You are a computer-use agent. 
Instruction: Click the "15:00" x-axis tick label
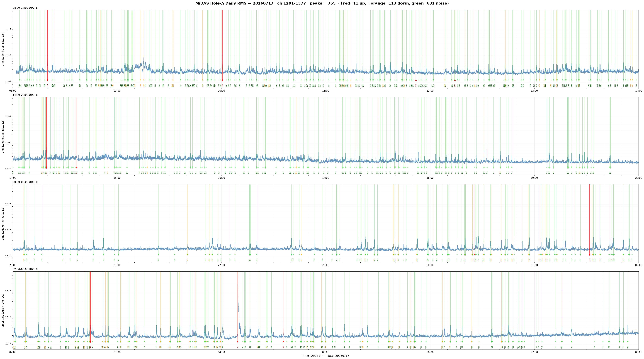(x=117, y=178)
